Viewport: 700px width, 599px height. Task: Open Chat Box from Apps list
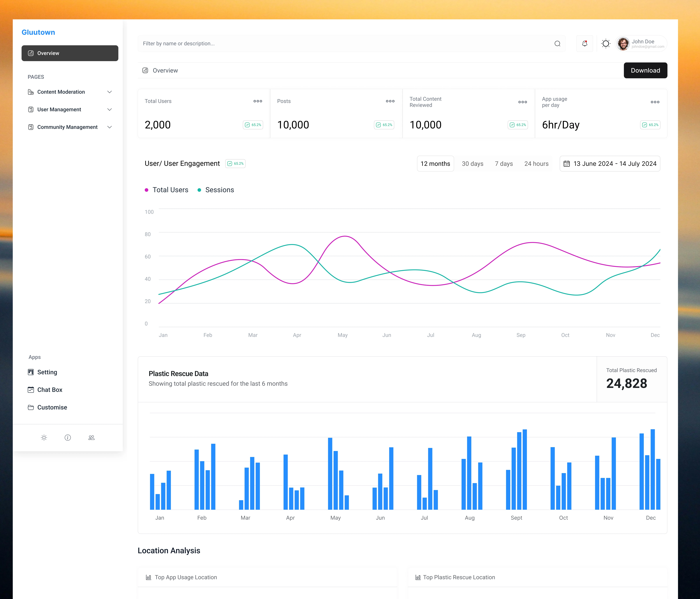coord(50,390)
